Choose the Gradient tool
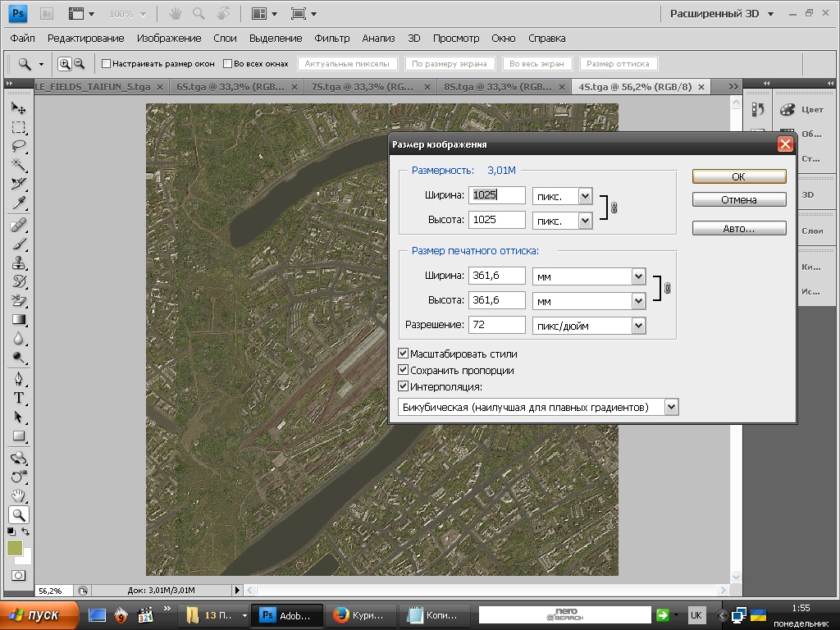This screenshot has height=630, width=840. point(19,320)
